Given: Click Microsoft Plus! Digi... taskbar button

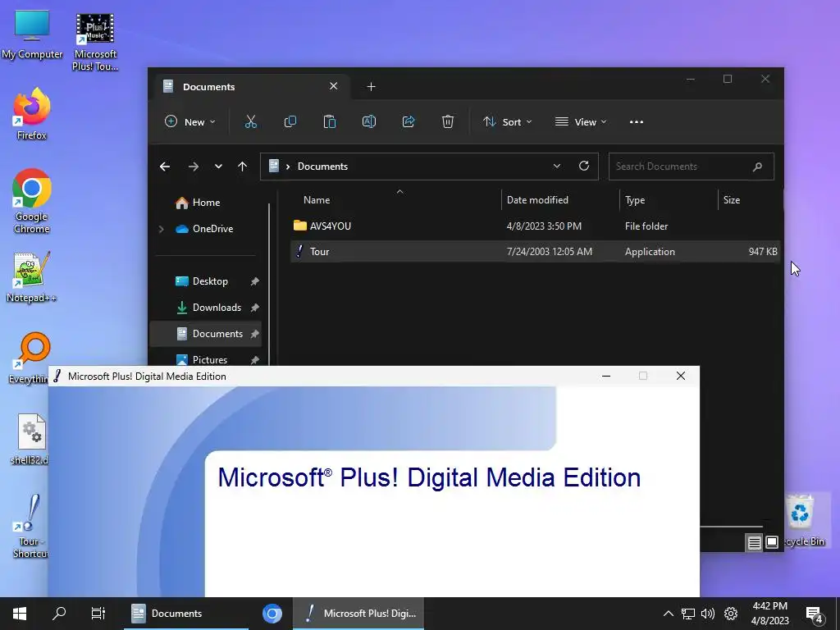Looking at the screenshot, I should (358, 614).
